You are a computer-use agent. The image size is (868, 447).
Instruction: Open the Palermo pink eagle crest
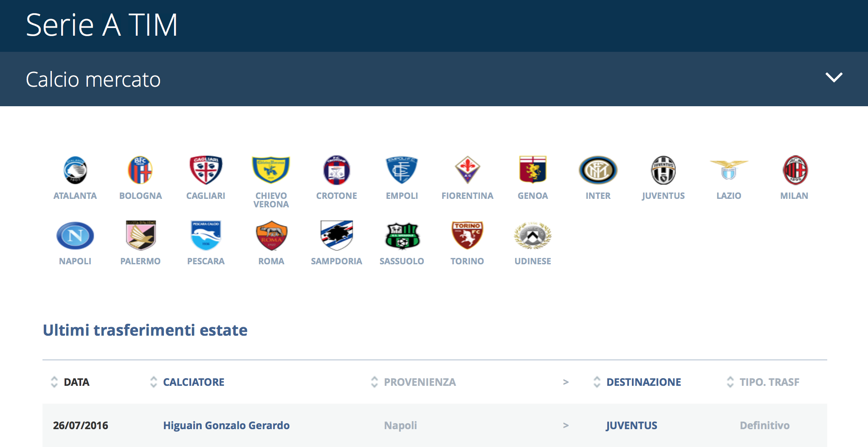[x=141, y=235]
